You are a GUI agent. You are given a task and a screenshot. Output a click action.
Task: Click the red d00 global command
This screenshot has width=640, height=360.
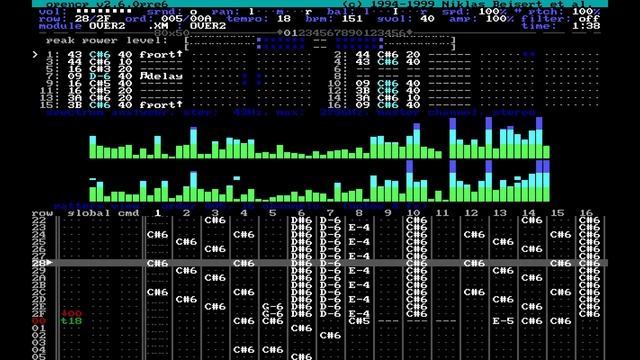click(71, 313)
